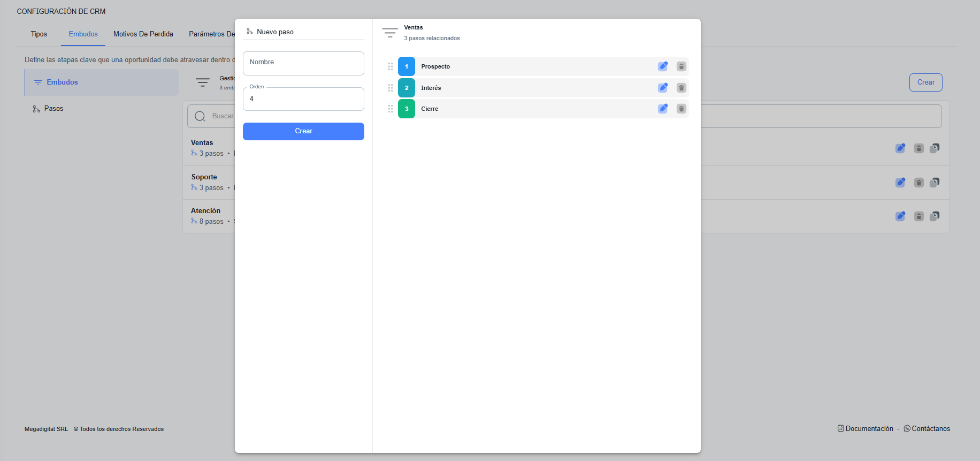The image size is (980, 461).
Task: Select the blue step number 1 badge
Action: (407, 66)
